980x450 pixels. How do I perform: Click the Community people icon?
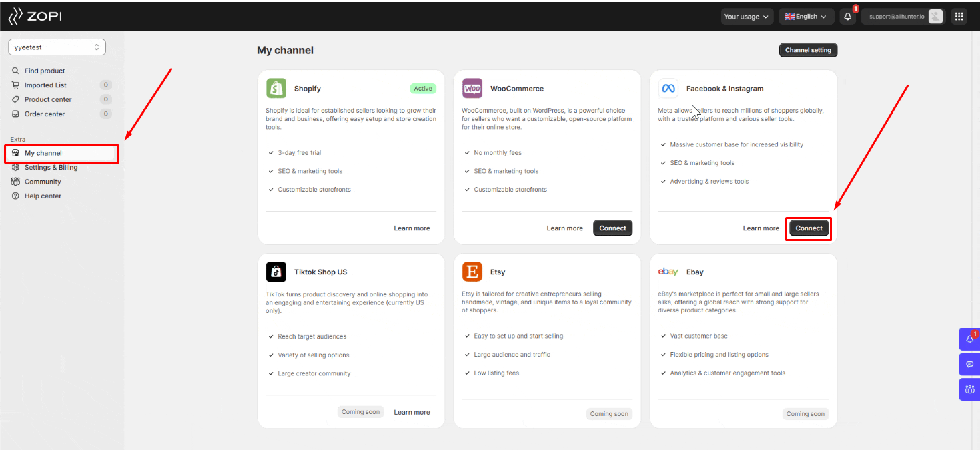[x=15, y=182]
